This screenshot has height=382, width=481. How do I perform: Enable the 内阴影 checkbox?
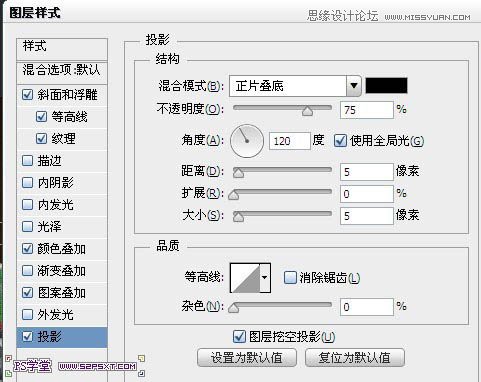tap(27, 183)
